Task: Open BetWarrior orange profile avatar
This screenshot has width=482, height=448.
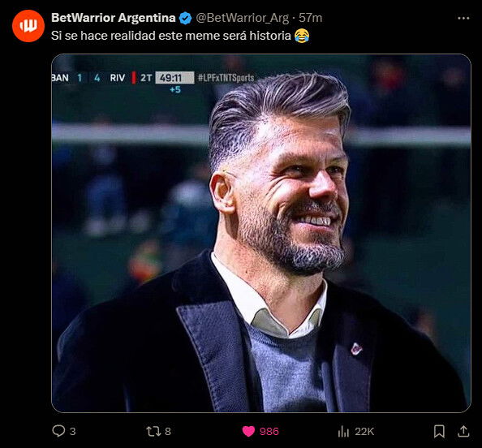Action: coord(28,26)
